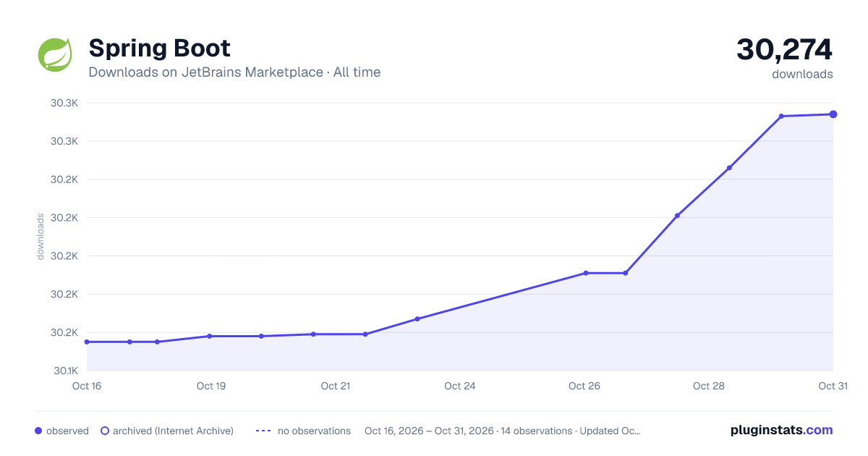Image resolution: width=868 pixels, height=456 pixels.
Task: Click the 30.1K y-axis label
Action: tap(64, 371)
